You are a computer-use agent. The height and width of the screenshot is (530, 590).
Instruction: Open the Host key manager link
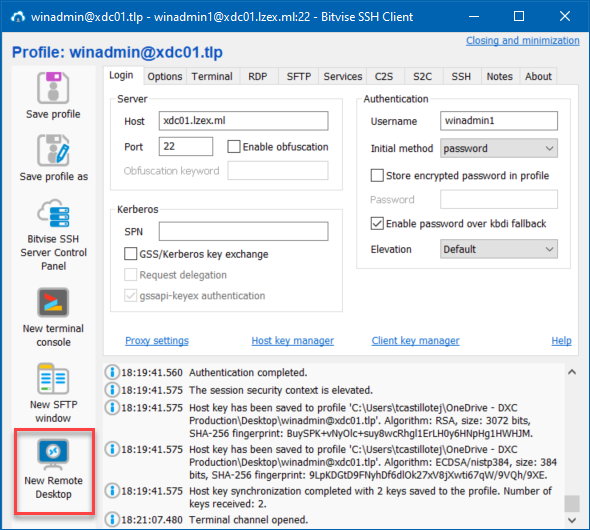(x=292, y=340)
